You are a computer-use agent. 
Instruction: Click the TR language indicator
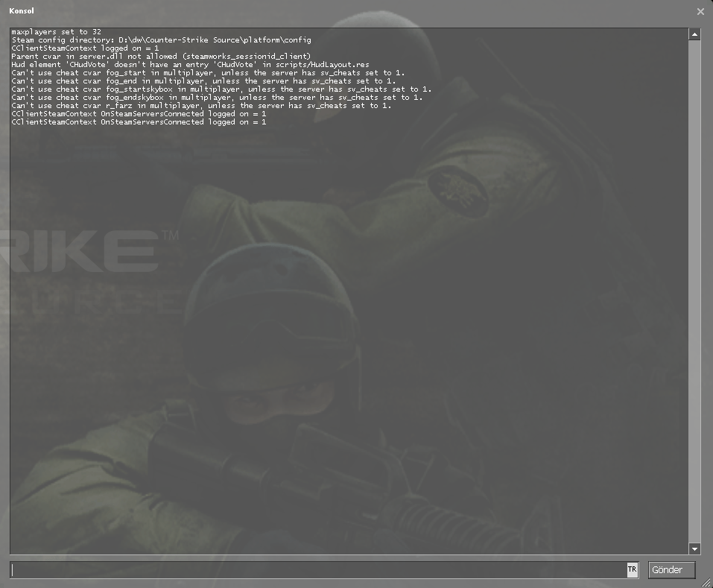tap(632, 569)
